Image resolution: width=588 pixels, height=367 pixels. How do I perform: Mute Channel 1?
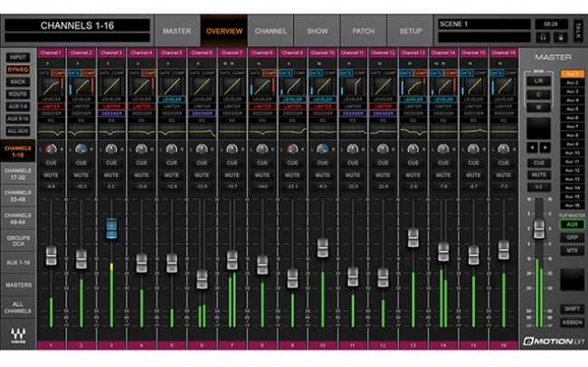51,175
